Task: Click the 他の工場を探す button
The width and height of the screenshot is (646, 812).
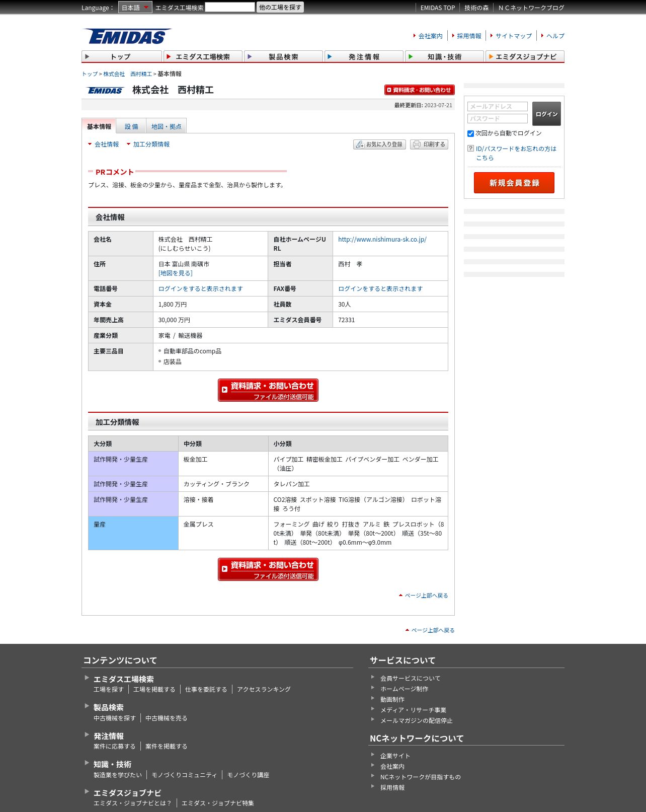Action: [280, 7]
